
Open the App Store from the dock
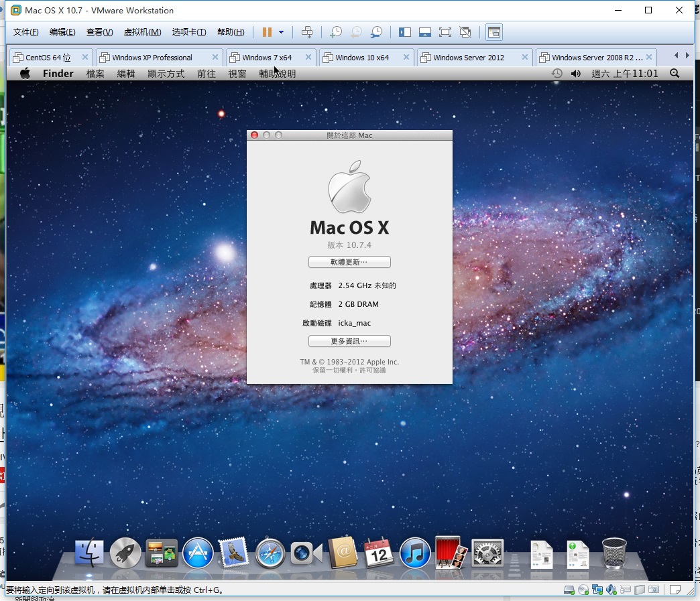tap(198, 553)
